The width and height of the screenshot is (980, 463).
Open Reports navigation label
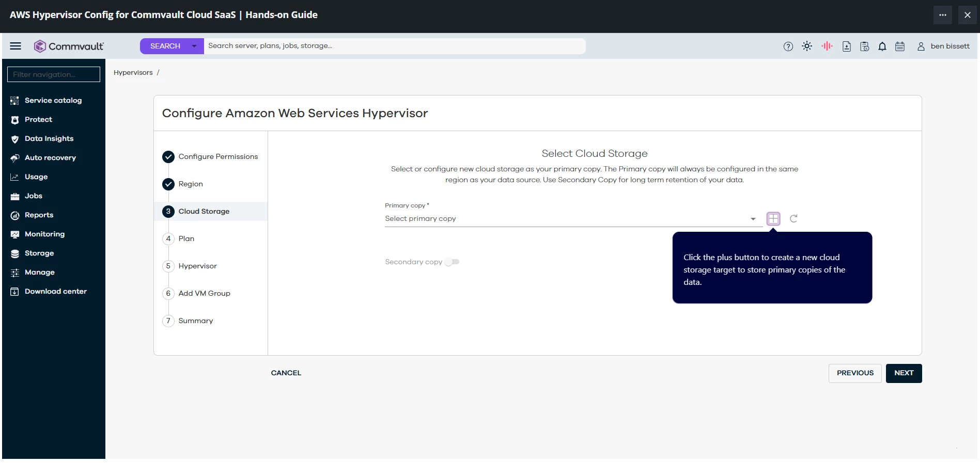[39, 215]
